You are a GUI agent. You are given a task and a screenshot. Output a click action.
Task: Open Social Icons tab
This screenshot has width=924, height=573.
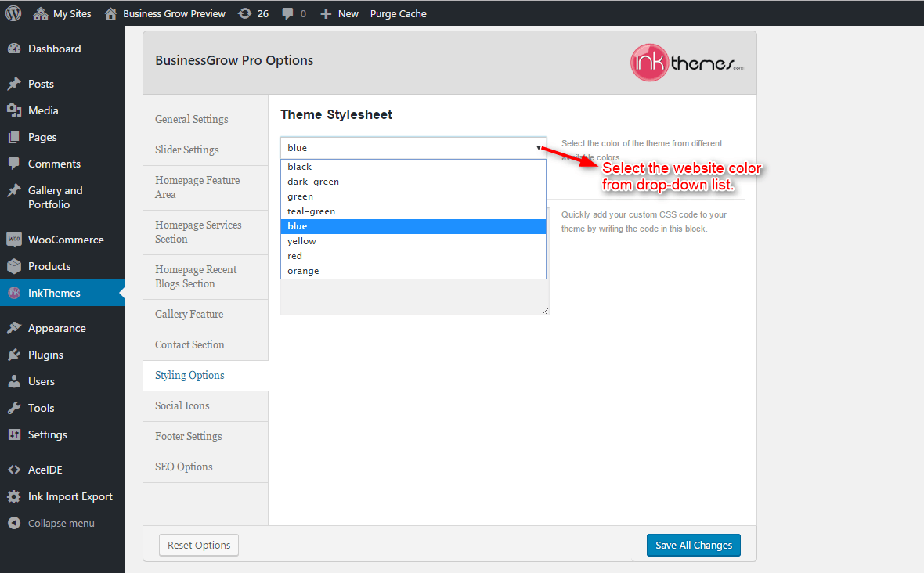click(206, 405)
